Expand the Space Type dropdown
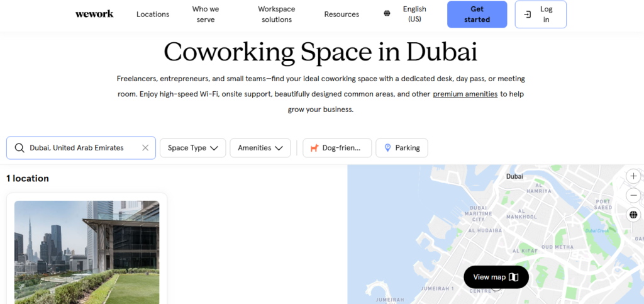The width and height of the screenshot is (644, 304). click(x=192, y=148)
